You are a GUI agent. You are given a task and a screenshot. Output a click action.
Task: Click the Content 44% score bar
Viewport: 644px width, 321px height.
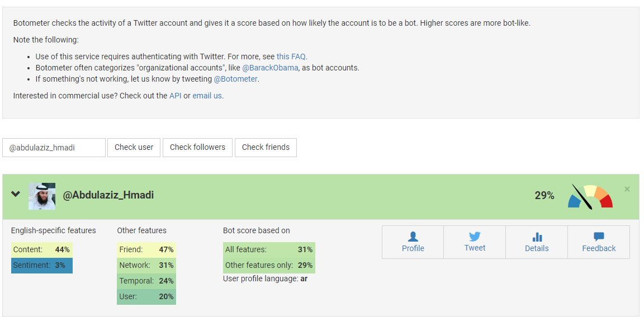click(x=41, y=249)
